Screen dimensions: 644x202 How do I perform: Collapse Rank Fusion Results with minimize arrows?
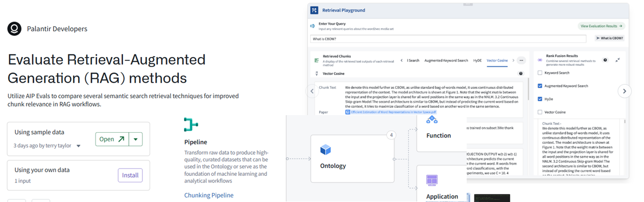coord(617,60)
